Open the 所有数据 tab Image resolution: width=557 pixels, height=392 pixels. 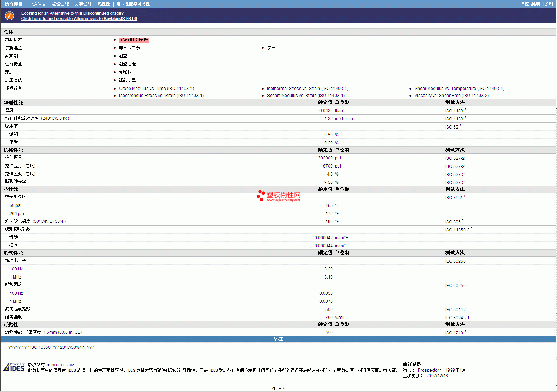point(14,4)
